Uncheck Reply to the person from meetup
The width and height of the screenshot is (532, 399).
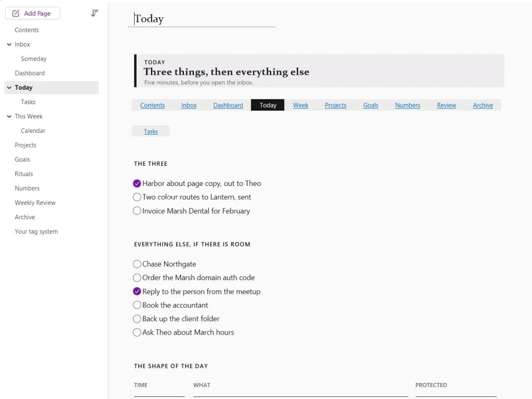click(x=137, y=291)
